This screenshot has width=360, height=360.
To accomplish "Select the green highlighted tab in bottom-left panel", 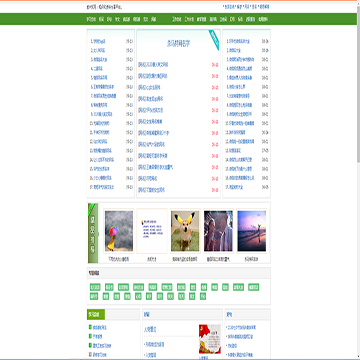I will coord(96,314).
